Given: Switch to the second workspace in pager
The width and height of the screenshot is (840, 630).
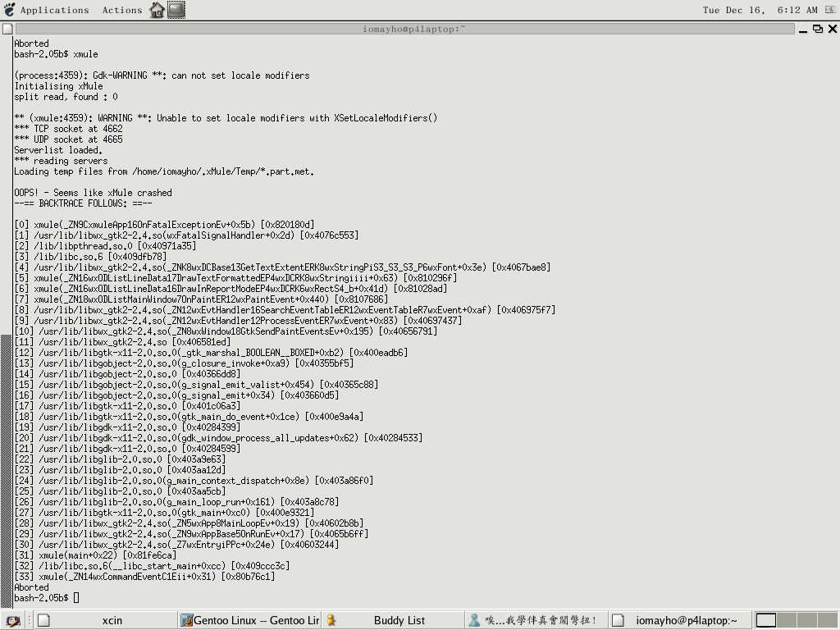Looking at the screenshot, I should click(787, 620).
